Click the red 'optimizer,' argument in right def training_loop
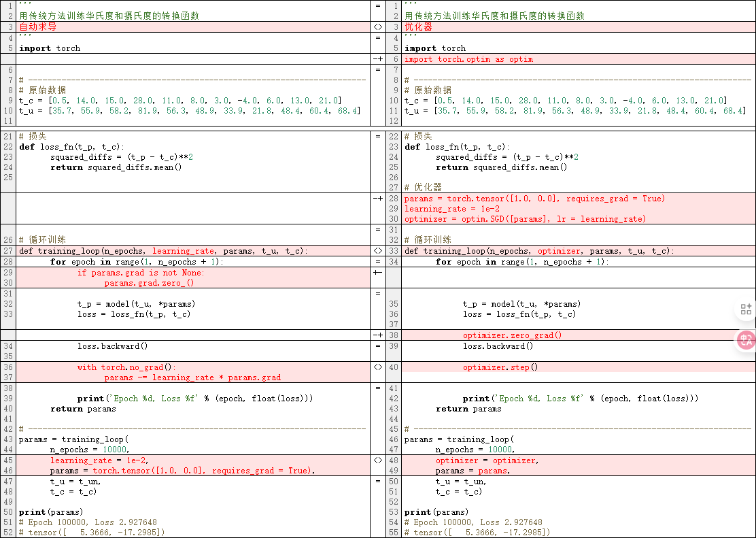Image resolution: width=756 pixels, height=538 pixels. 560,251
